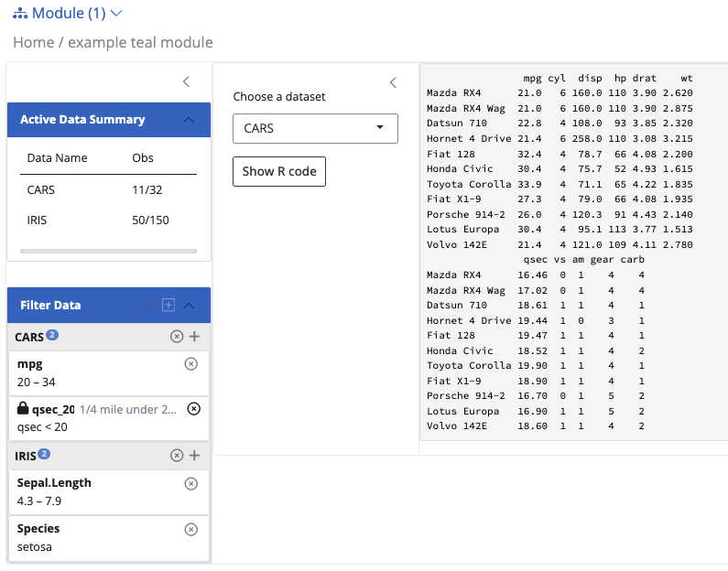Open the Module (1) menu
This screenshot has width=728, height=571.
click(x=69, y=14)
